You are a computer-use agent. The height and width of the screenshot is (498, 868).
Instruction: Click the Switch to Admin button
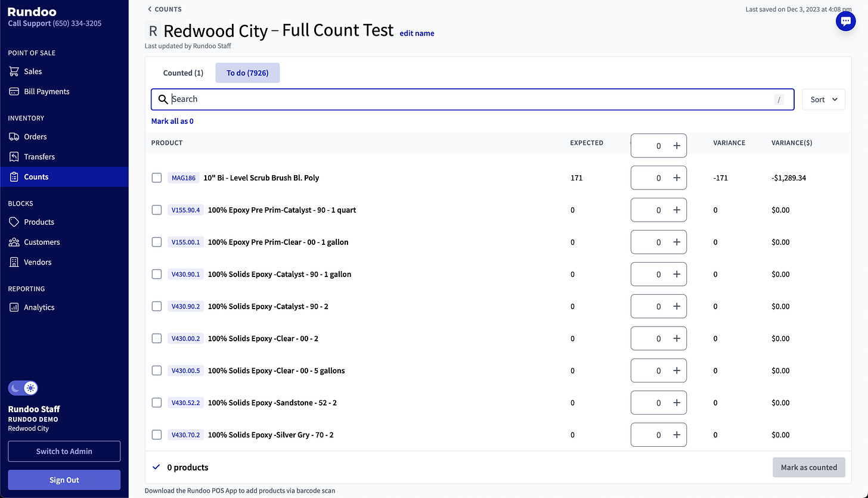click(x=64, y=451)
